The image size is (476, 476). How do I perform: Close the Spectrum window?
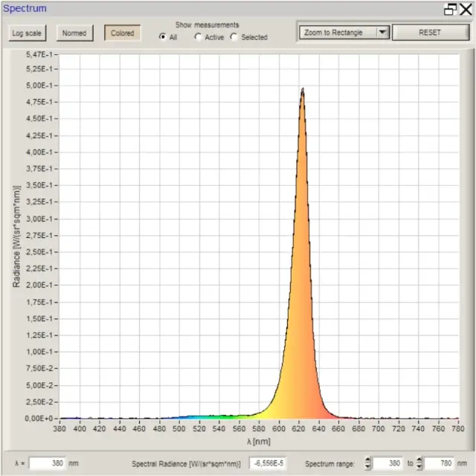466,9
